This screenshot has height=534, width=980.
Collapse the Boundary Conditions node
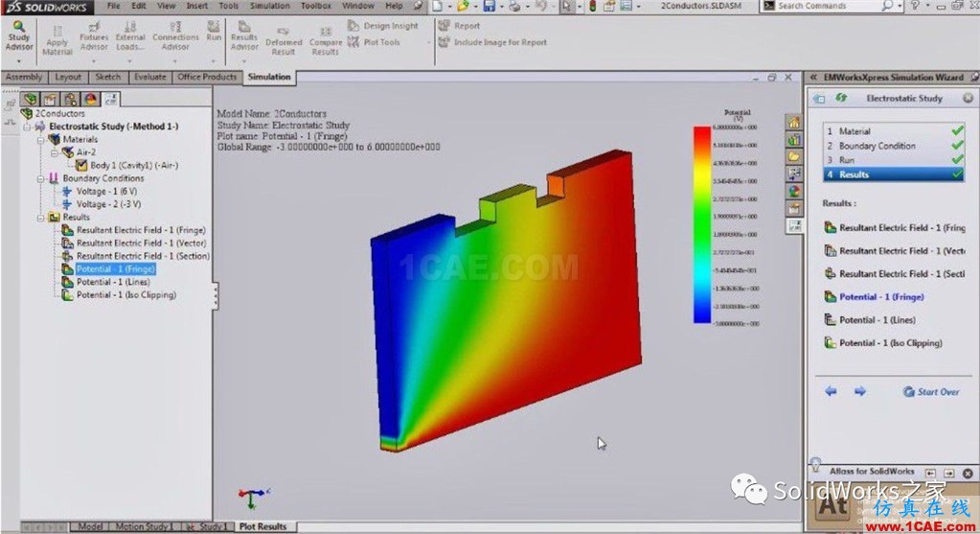pos(40,178)
